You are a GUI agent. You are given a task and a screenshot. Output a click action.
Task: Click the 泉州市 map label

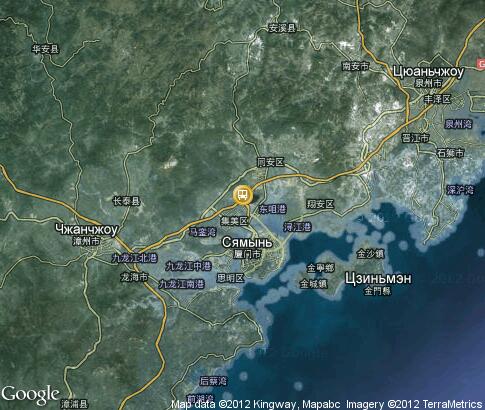click(x=428, y=83)
